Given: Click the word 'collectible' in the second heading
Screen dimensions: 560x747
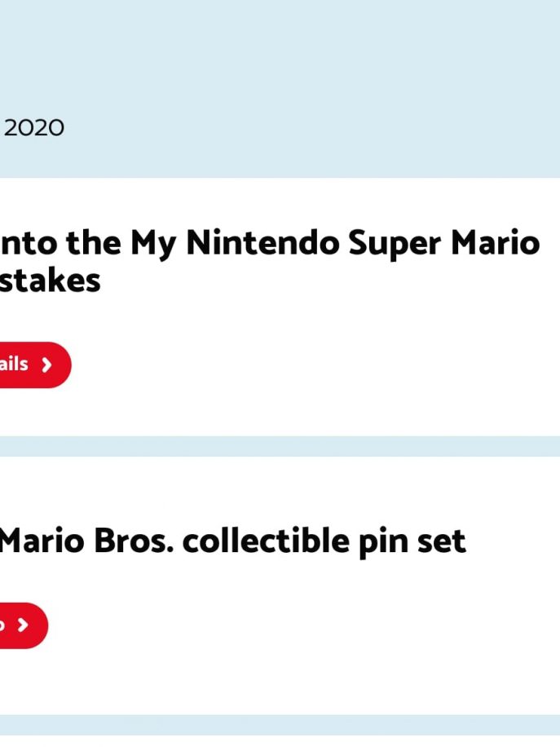Looking at the screenshot, I should pyautogui.click(x=267, y=541).
